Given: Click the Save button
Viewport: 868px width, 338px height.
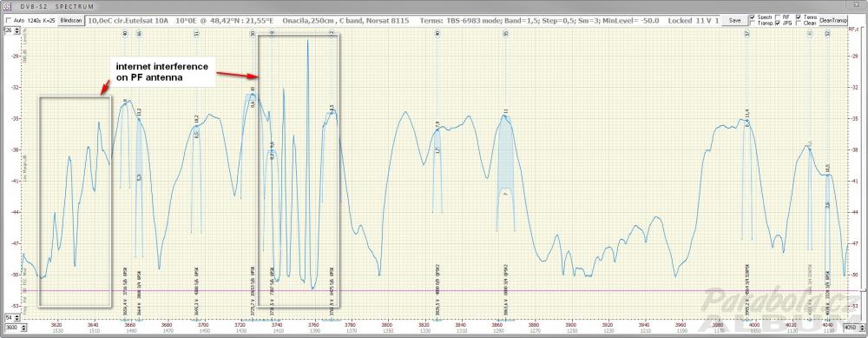Looking at the screenshot, I should coord(734,21).
